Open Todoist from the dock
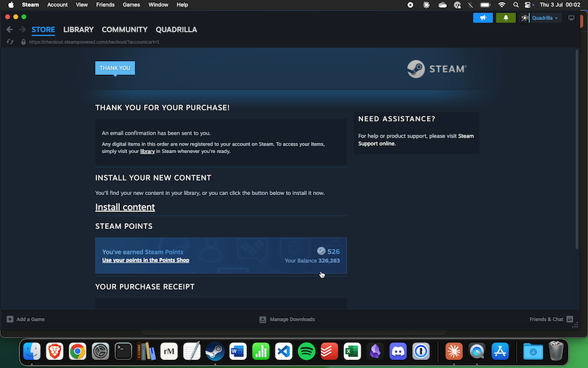The height and width of the screenshot is (368, 588). point(329,352)
